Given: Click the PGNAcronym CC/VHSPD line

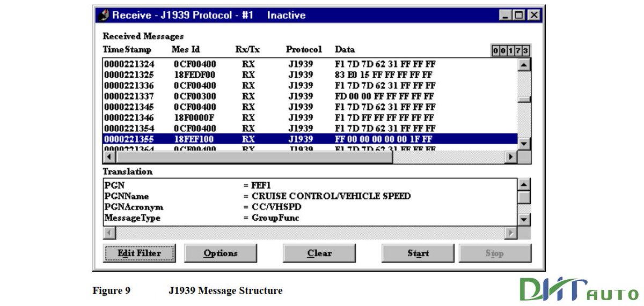Looking at the screenshot, I should [310, 207].
